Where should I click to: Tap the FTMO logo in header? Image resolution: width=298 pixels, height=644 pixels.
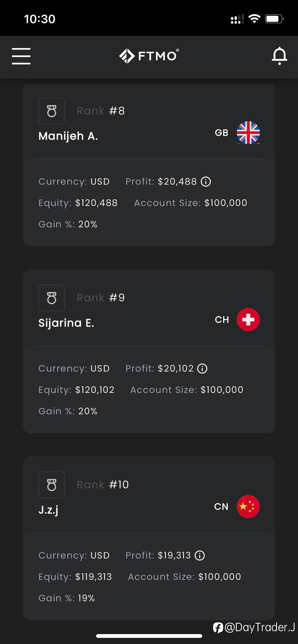click(x=149, y=56)
